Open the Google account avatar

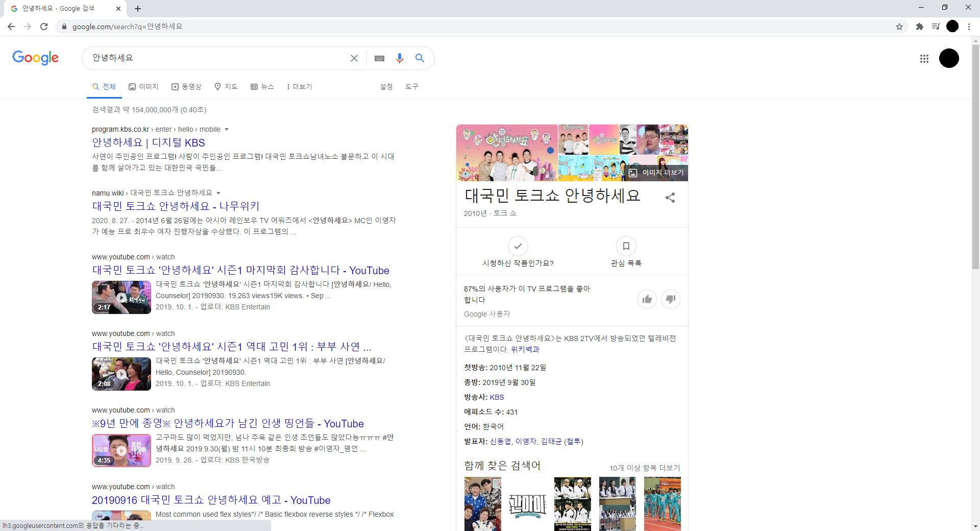pyautogui.click(x=949, y=58)
